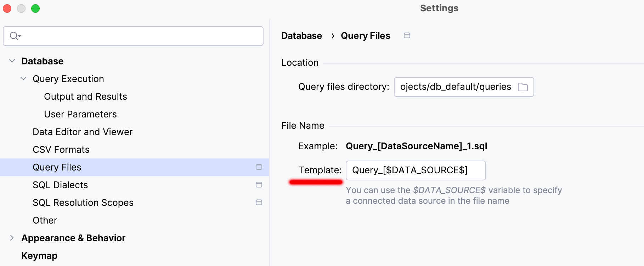This screenshot has height=266, width=644.
Task: Collapse the Database tree section
Action: (x=12, y=61)
